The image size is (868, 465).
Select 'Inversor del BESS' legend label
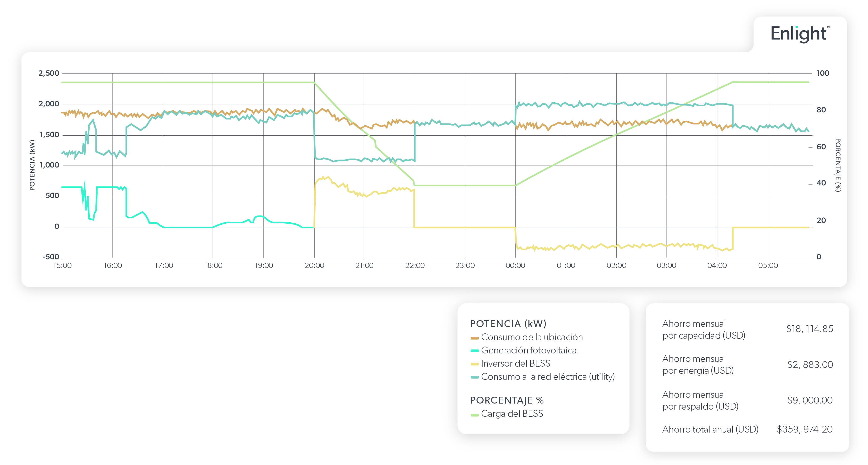tap(515, 363)
